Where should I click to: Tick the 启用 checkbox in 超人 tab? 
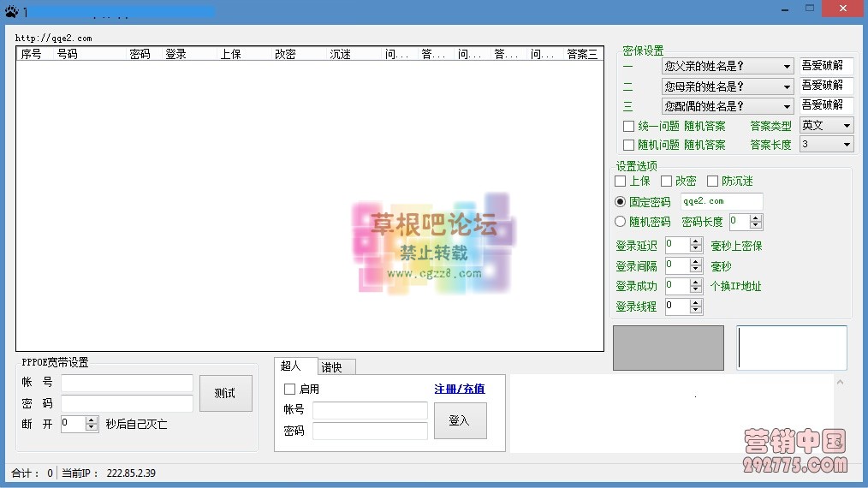pyautogui.click(x=289, y=390)
